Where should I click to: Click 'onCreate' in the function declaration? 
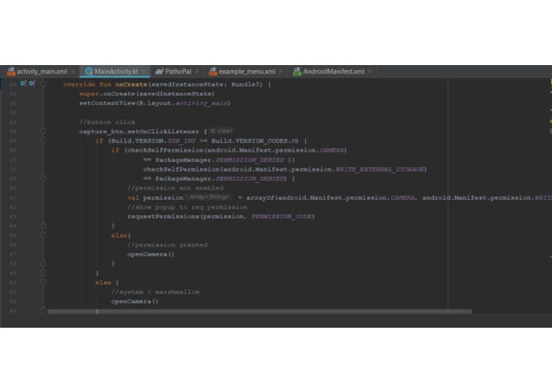coord(131,84)
